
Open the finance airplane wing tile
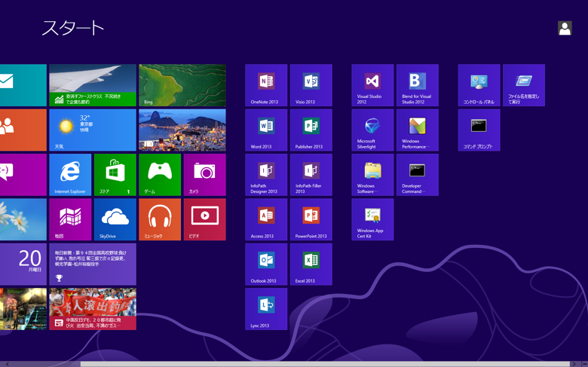(93, 85)
